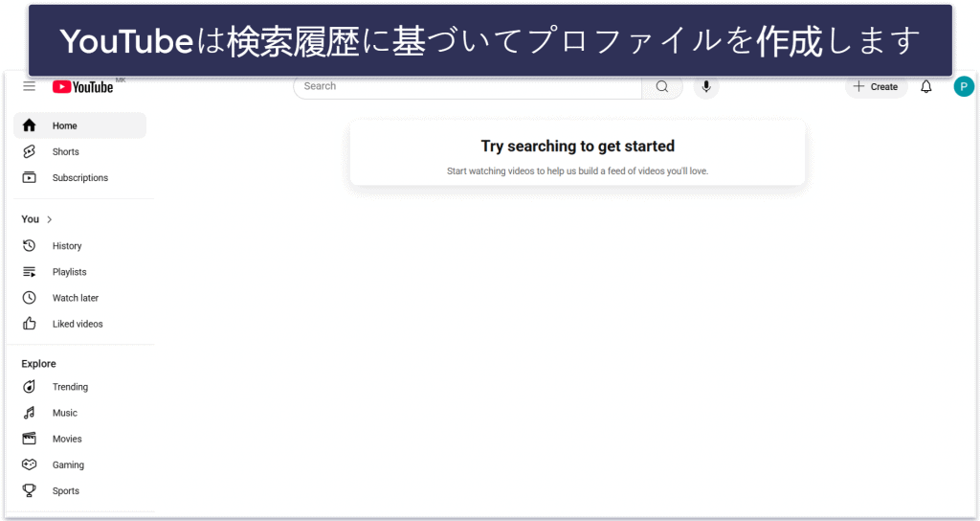The height and width of the screenshot is (521, 980).
Task: Click 'Start watching videos' helper text
Action: coord(577,170)
